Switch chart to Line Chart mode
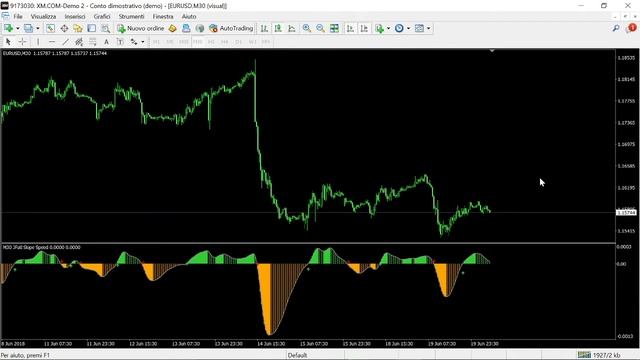The image size is (640, 360). click(292, 28)
